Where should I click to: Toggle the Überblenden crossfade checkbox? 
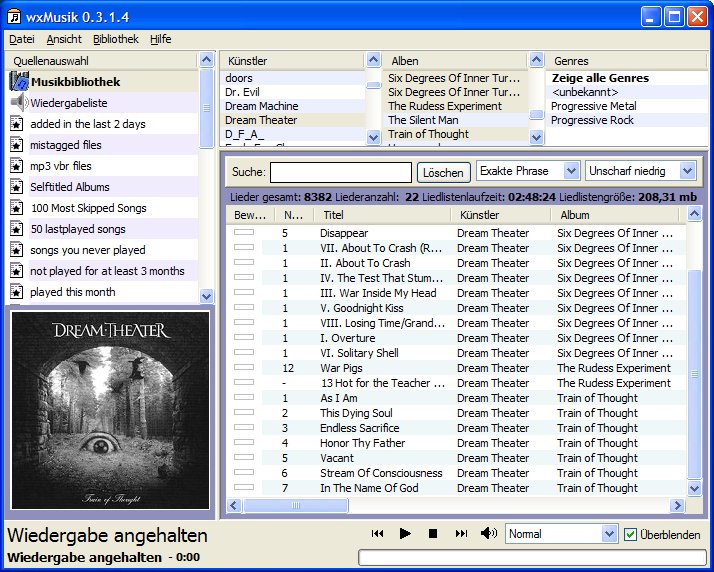click(x=630, y=534)
